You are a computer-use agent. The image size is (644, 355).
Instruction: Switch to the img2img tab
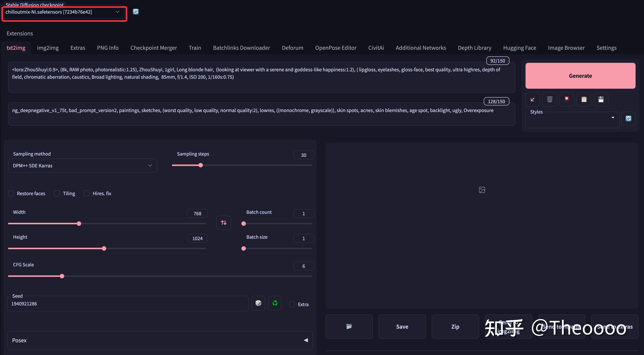48,48
